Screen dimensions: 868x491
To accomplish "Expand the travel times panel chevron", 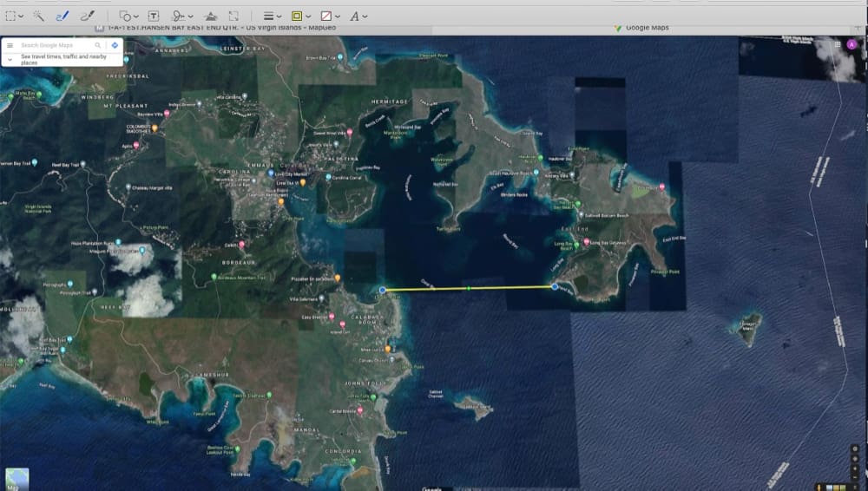I will pos(10,59).
